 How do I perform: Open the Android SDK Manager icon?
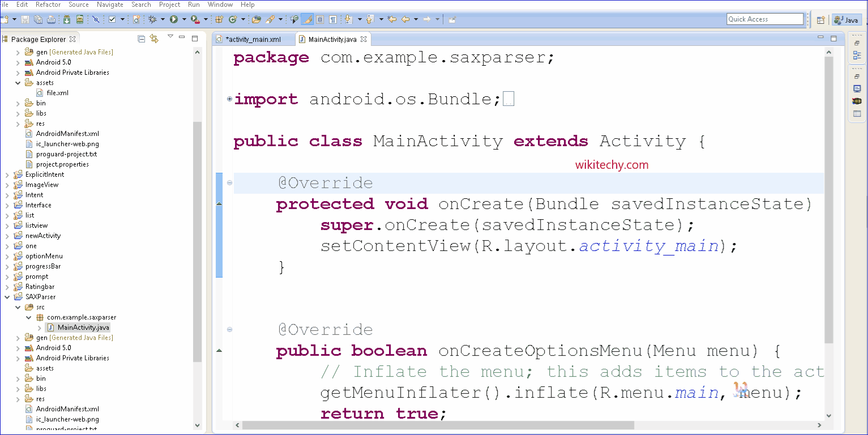tap(67, 19)
